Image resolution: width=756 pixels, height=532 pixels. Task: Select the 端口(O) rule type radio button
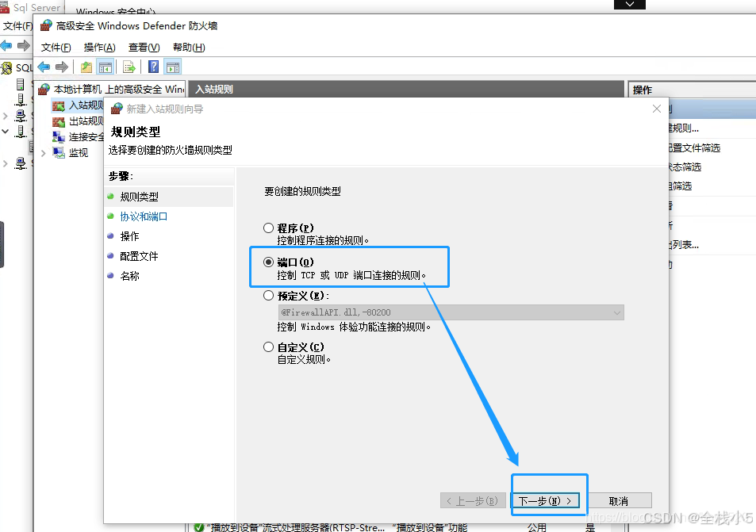click(x=269, y=262)
